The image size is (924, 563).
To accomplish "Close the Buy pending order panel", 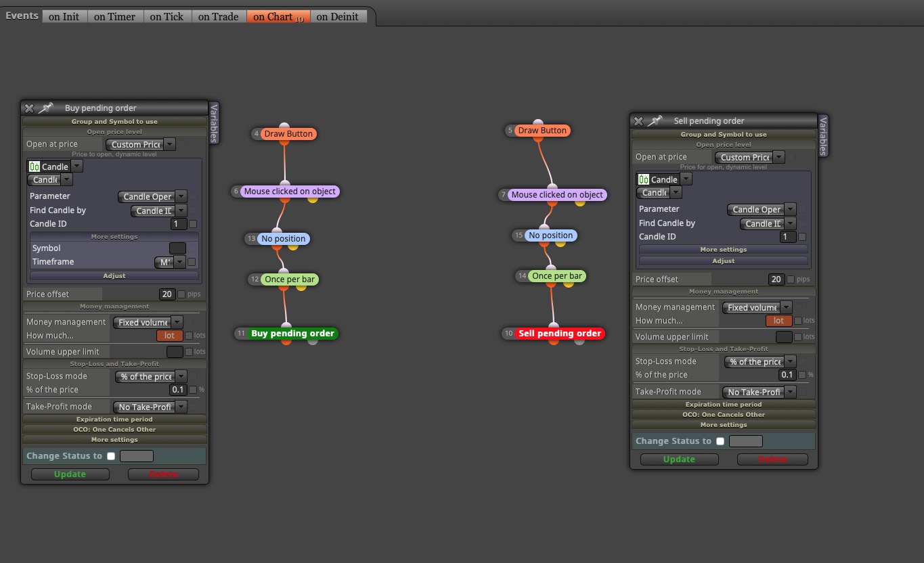I will (x=29, y=108).
